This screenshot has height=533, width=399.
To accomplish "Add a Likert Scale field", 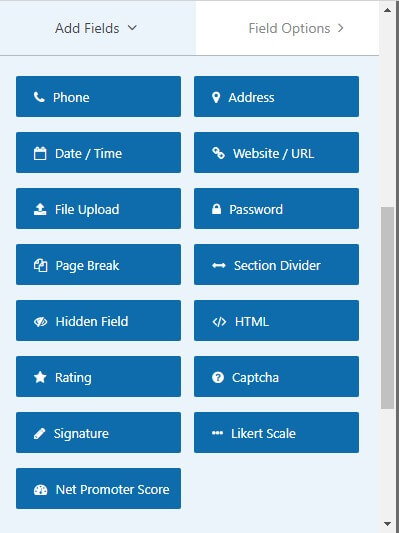I will (x=276, y=432).
